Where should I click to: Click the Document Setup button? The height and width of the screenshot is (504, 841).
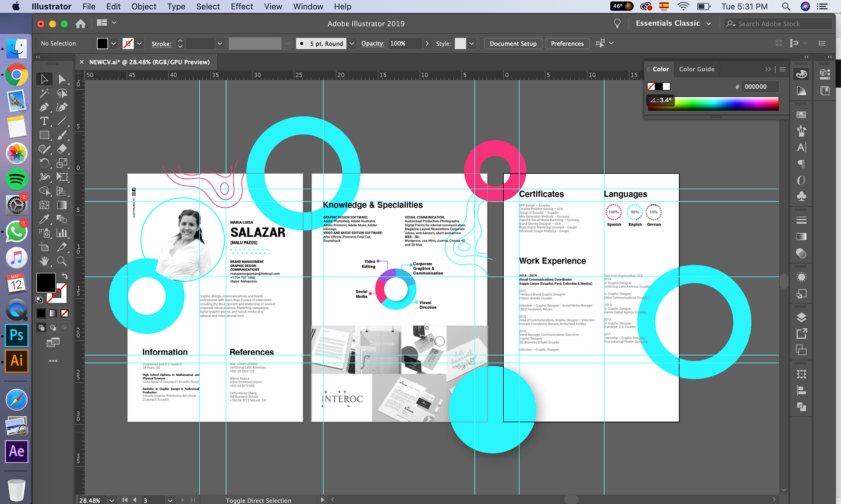(513, 43)
